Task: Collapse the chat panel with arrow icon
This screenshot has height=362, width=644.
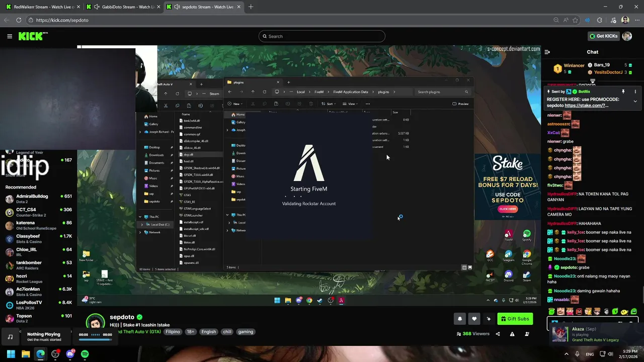Action: pos(547,52)
